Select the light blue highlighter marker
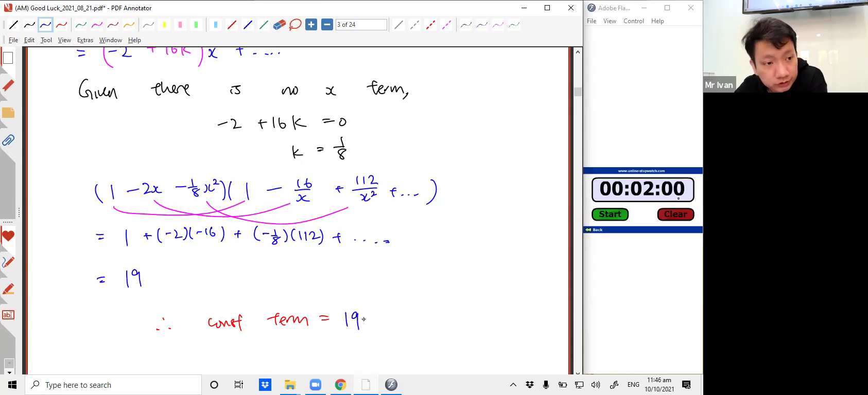Screen dimensions: 868x395 [216, 25]
